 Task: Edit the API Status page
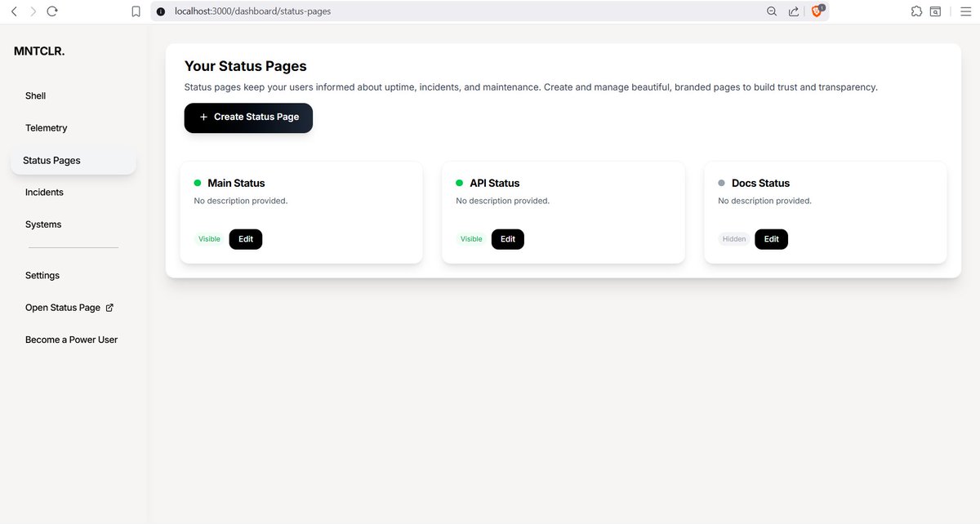[508, 239]
